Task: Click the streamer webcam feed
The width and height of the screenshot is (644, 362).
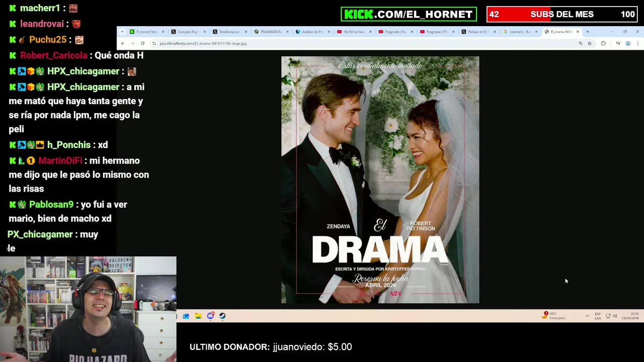Action: [x=88, y=309]
